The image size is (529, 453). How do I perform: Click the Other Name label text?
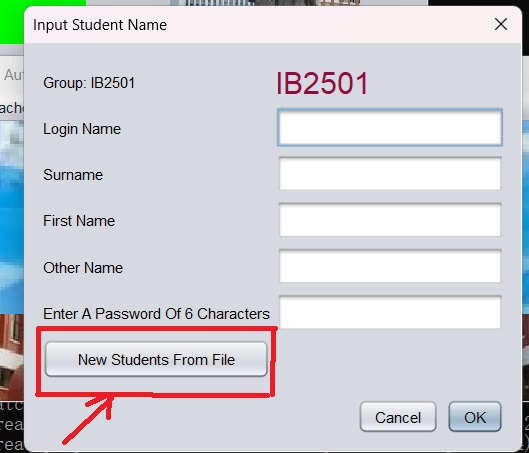[83, 268]
